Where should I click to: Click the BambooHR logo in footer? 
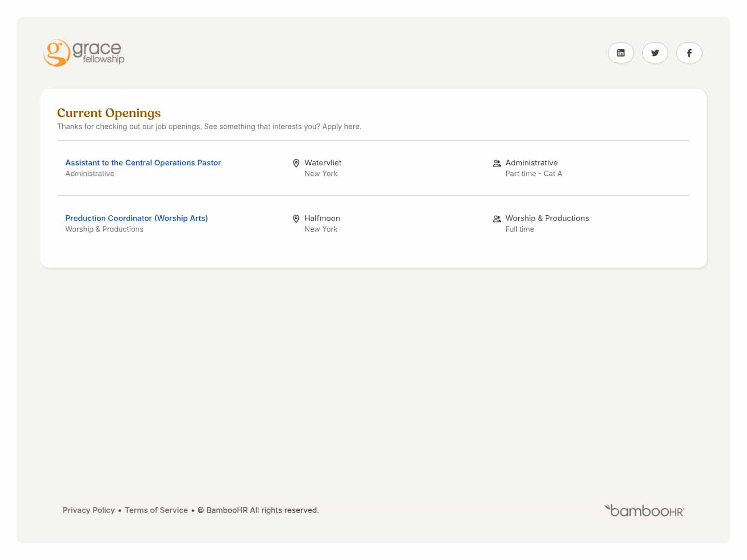click(644, 511)
